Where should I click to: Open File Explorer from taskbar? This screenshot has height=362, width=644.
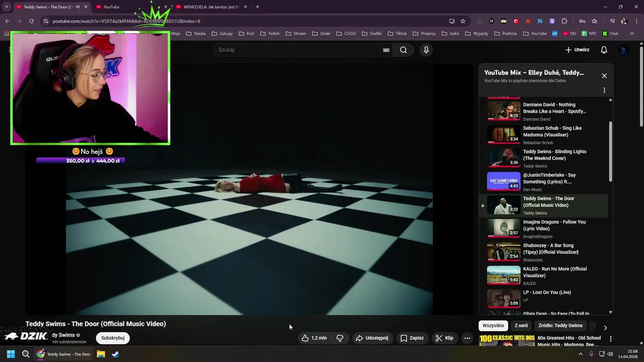click(101, 354)
